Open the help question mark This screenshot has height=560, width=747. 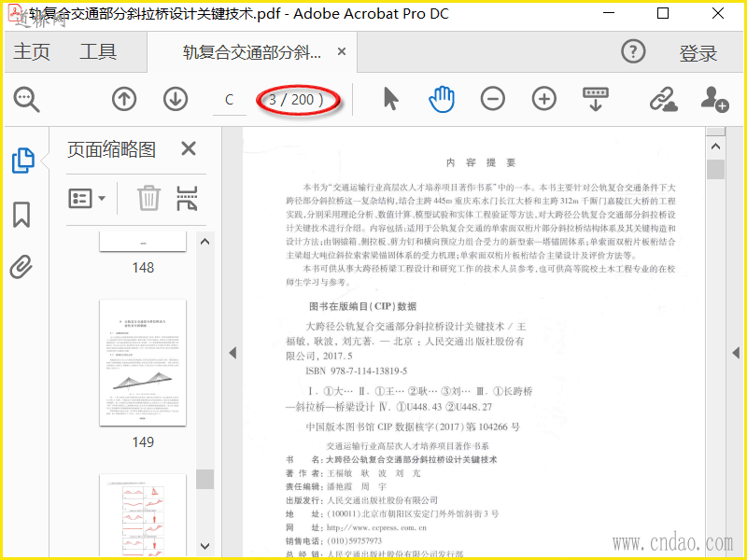click(633, 51)
